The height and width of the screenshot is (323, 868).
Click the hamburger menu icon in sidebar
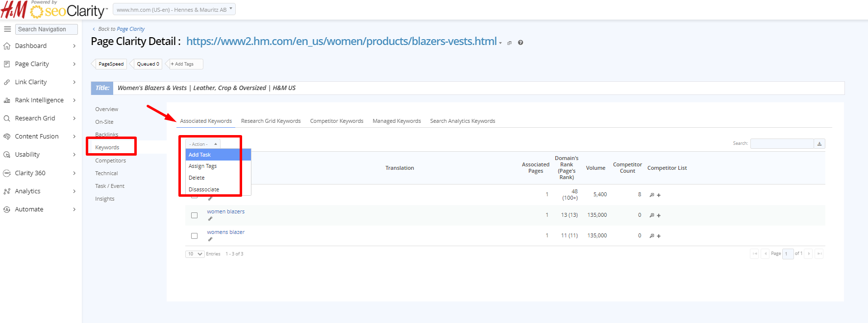point(7,29)
